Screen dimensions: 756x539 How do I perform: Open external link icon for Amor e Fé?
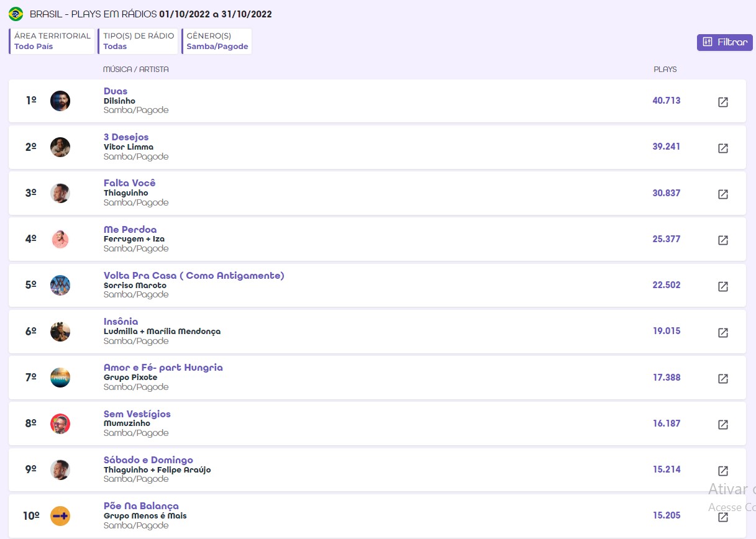pos(722,379)
